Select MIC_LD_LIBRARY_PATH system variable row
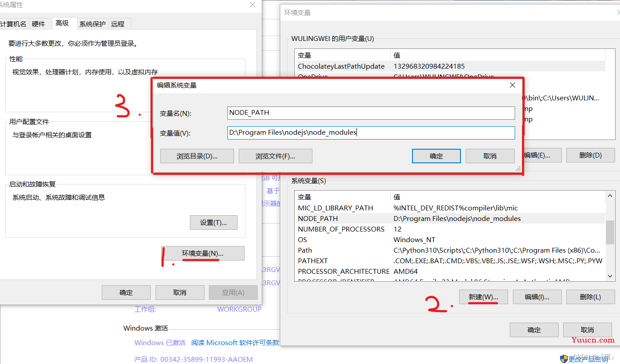 [x=450, y=208]
